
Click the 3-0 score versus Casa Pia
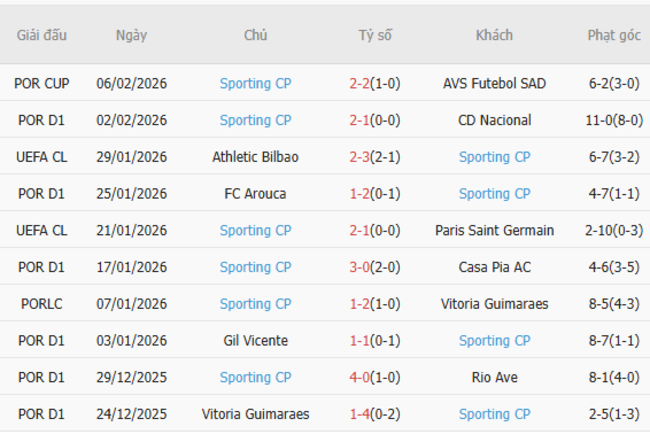(x=360, y=267)
